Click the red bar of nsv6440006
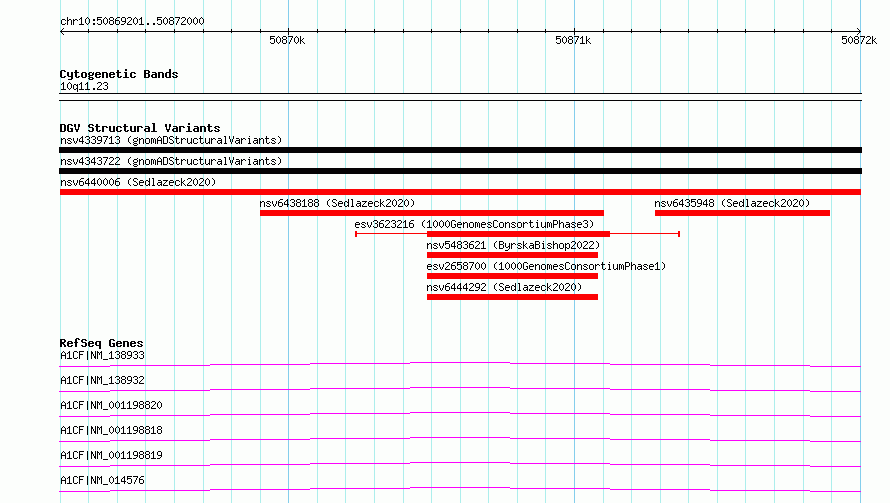Image resolution: width=890 pixels, height=503 pixels. coord(460,192)
